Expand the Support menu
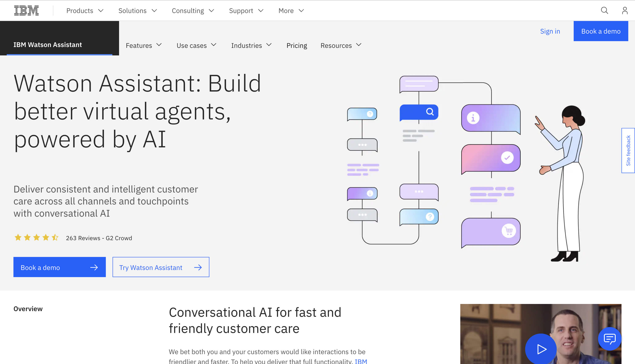Image resolution: width=635 pixels, height=364 pixels. pyautogui.click(x=246, y=10)
